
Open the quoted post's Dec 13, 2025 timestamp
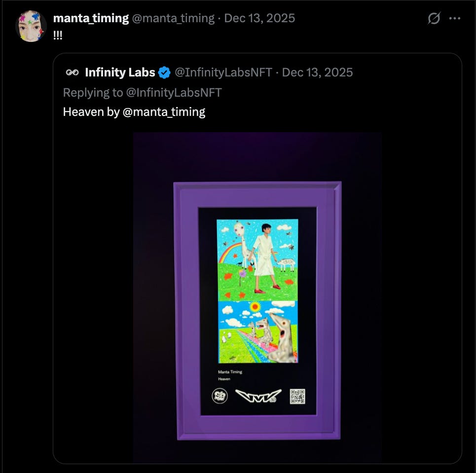[318, 72]
